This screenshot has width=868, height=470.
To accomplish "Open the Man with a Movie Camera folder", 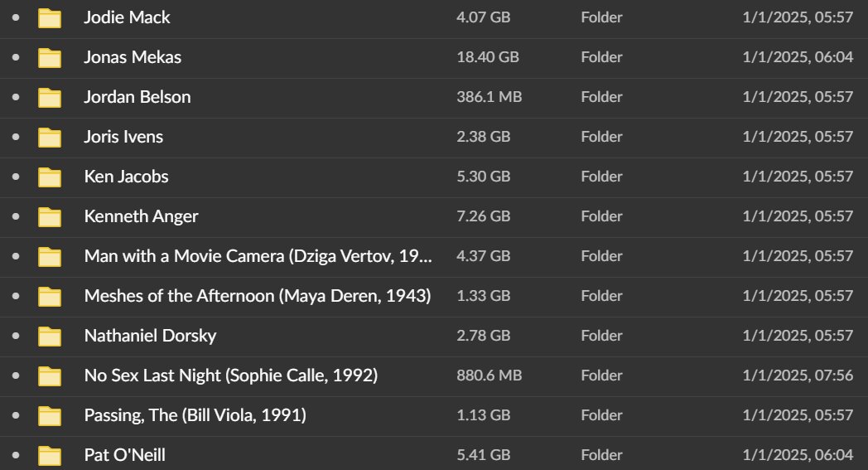I will click(258, 256).
